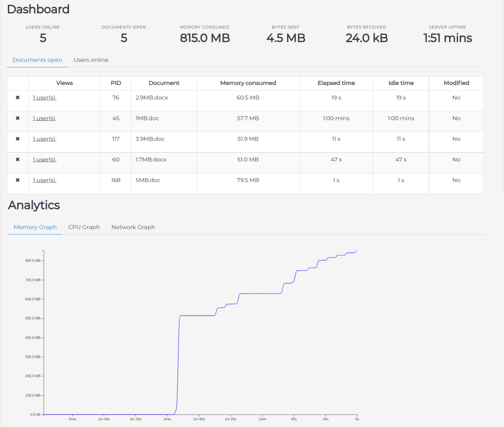
Task: Expand 1 user(s) views for 1.7MB.docx
Action: [x=44, y=160]
